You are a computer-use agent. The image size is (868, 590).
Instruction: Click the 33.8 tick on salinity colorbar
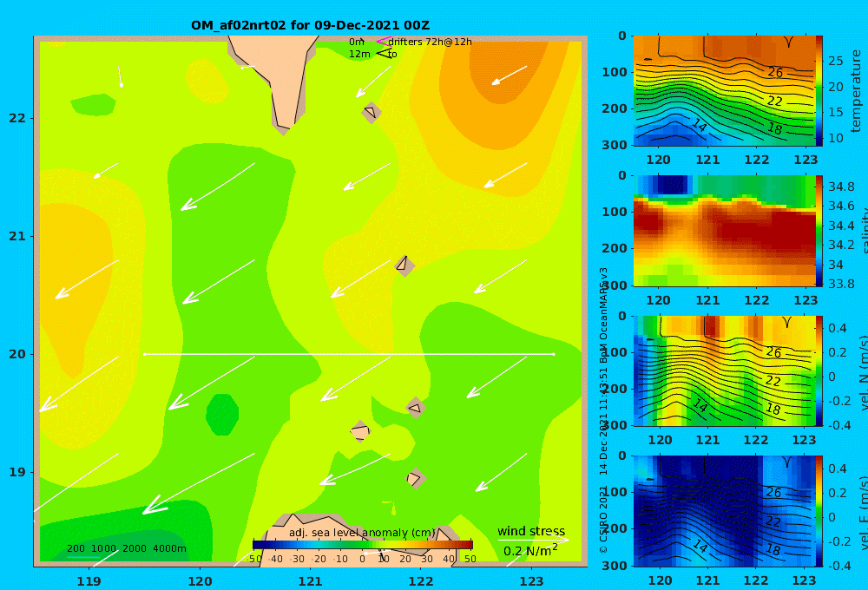[840, 284]
